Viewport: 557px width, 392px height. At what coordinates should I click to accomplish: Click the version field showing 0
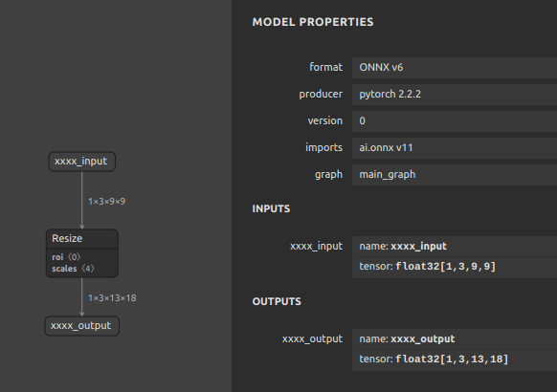[455, 121]
